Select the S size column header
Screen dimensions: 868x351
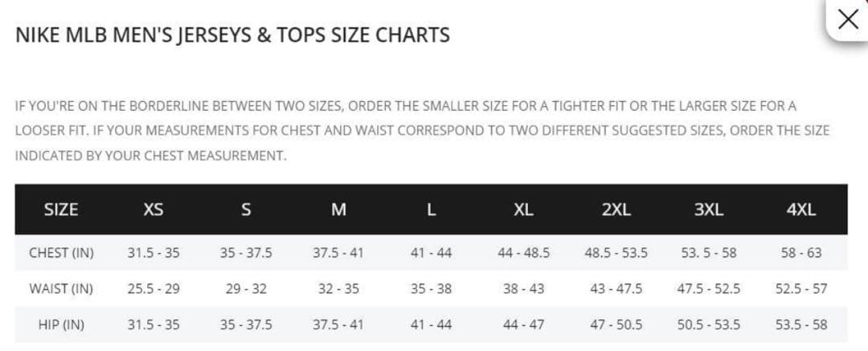point(246,210)
